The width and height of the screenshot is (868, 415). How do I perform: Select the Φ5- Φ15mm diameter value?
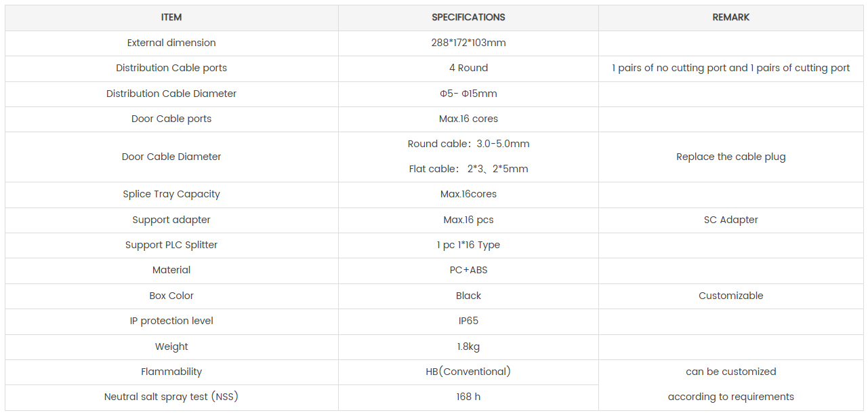(x=468, y=94)
